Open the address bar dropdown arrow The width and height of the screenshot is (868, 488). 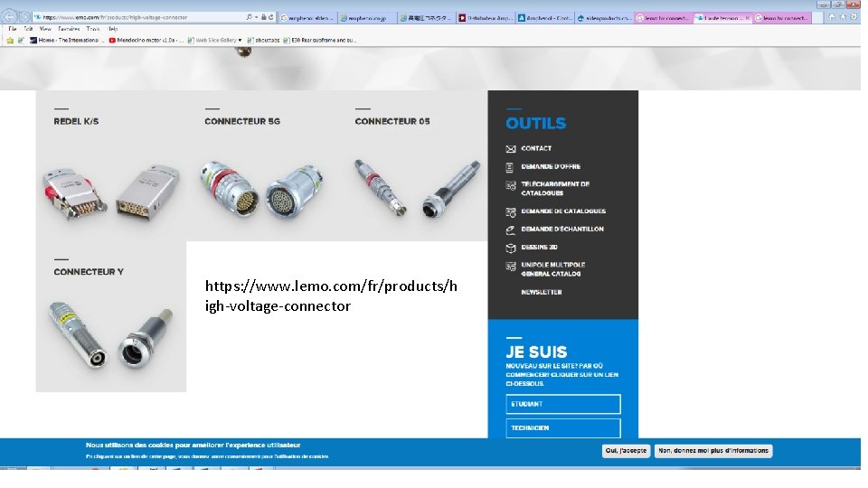pos(256,18)
